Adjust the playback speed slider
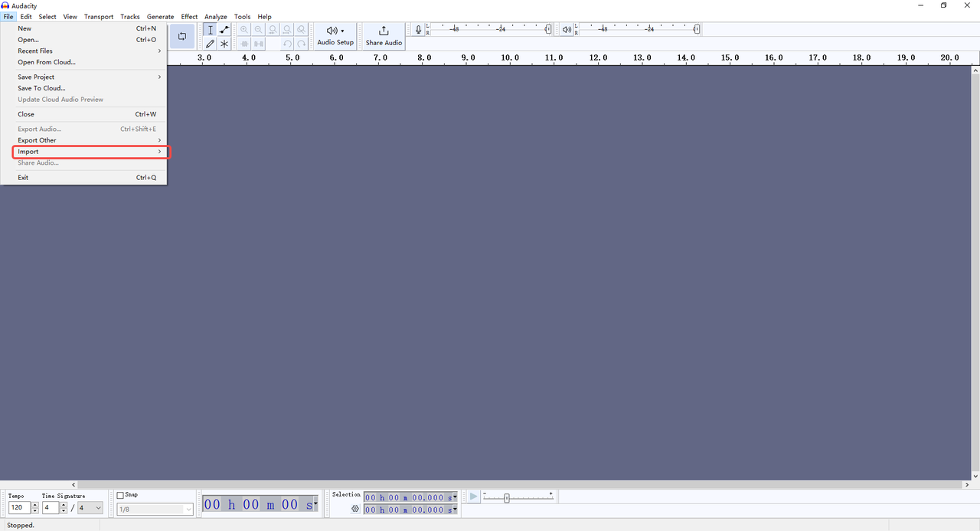This screenshot has height=531, width=980. (507, 498)
